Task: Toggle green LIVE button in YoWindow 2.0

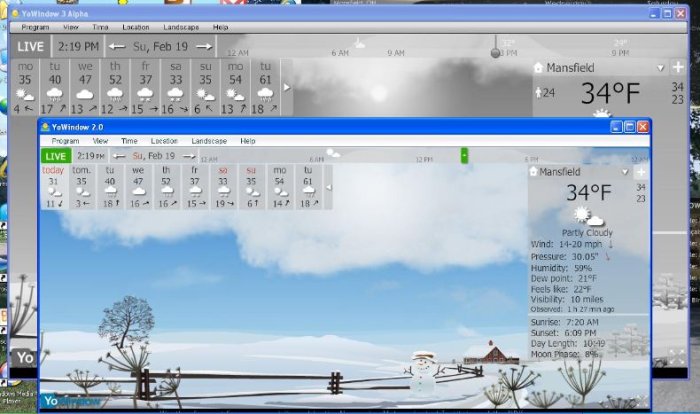Action: pos(56,156)
